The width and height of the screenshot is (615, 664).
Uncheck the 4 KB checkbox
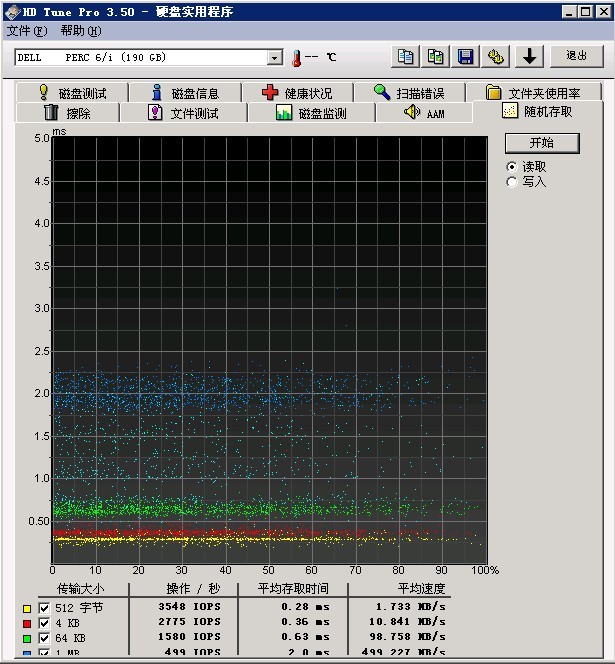pyautogui.click(x=44, y=623)
